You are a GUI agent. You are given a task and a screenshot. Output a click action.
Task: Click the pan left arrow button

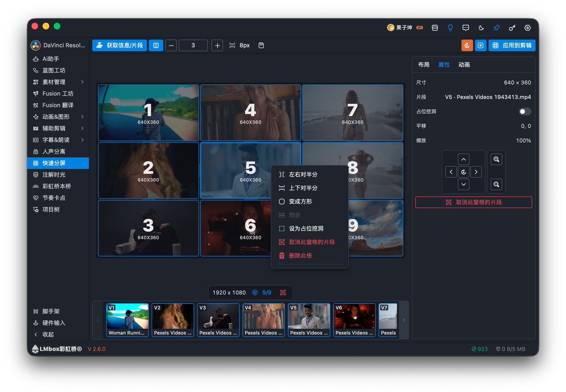point(451,172)
